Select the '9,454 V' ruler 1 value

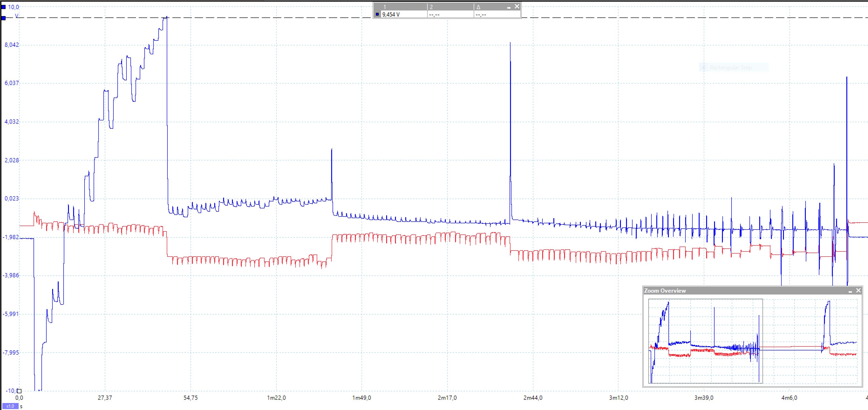pos(391,15)
